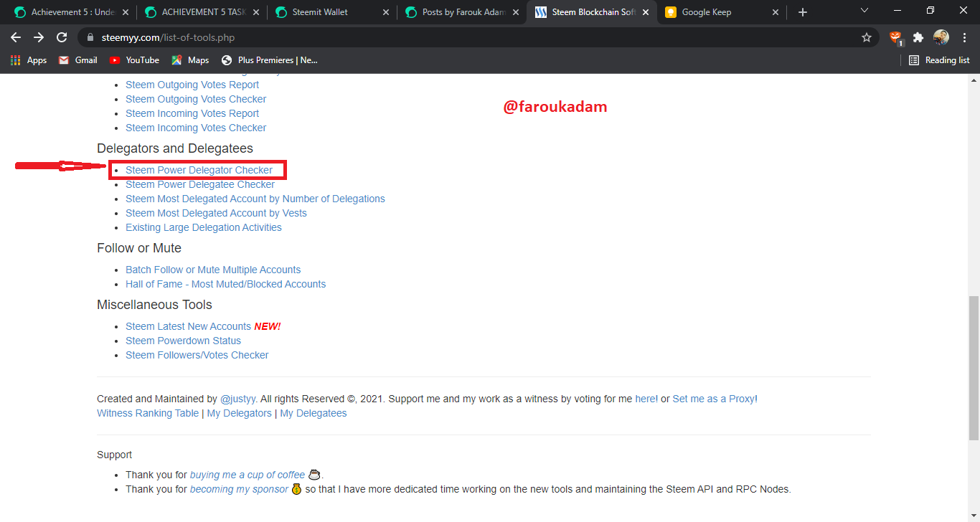Switch to the Google Keep tab
This screenshot has height=522, width=980.
722,12
